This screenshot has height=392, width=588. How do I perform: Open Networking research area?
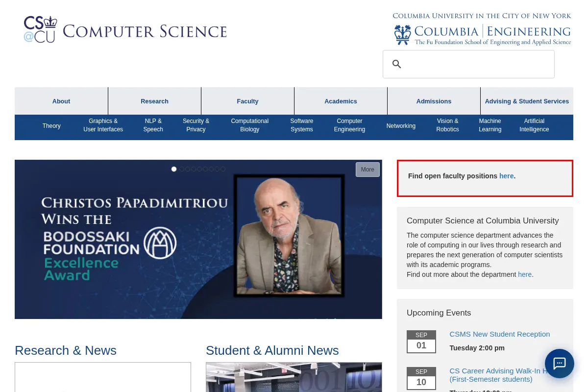401,126
